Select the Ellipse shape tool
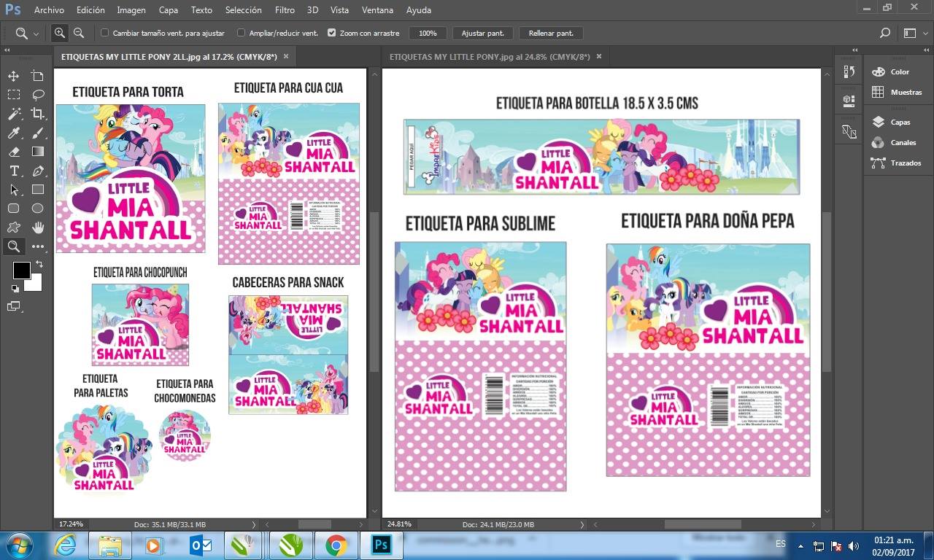Image resolution: width=934 pixels, height=560 pixels. [x=37, y=209]
